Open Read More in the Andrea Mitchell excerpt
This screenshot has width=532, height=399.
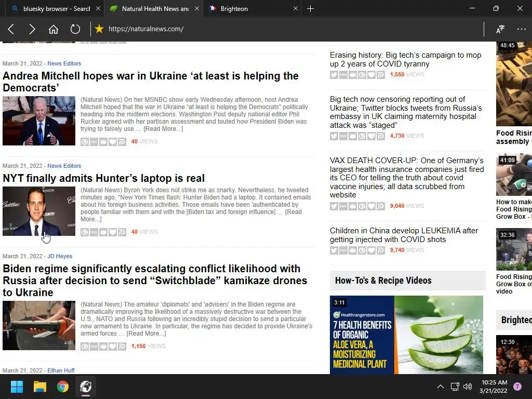[x=163, y=129]
